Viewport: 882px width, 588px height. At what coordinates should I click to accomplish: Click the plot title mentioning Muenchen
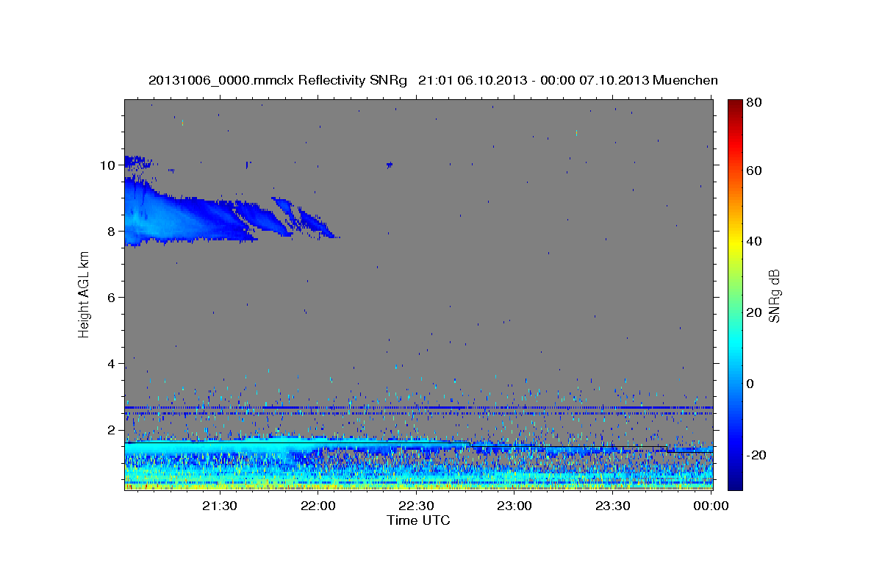[433, 80]
